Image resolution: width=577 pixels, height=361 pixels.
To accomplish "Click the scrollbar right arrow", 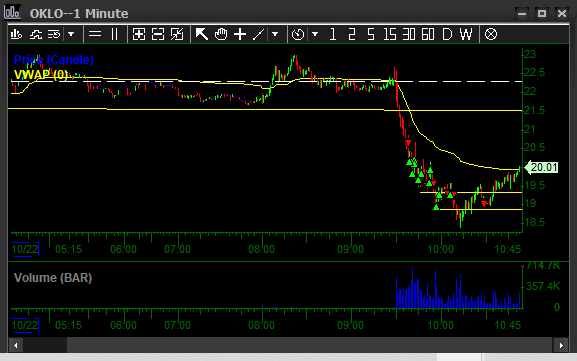I will (561, 346).
